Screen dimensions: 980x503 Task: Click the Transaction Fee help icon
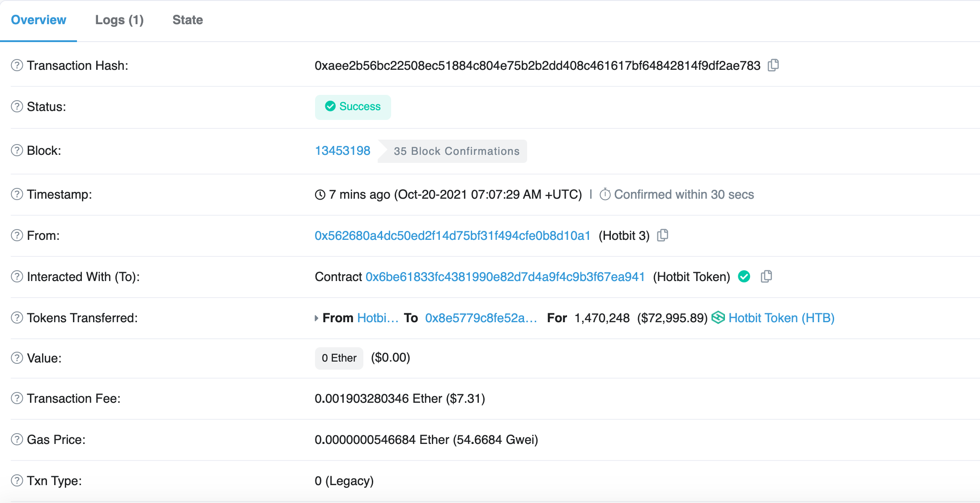(17, 398)
